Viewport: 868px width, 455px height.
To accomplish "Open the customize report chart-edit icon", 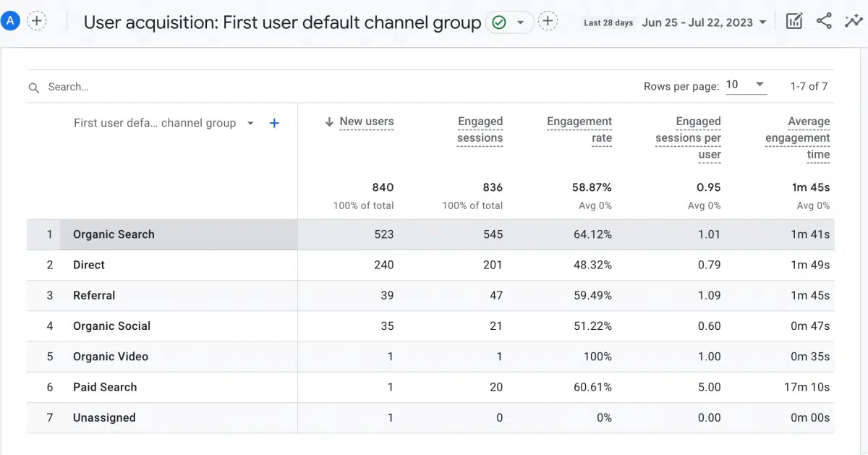I will coord(794,21).
